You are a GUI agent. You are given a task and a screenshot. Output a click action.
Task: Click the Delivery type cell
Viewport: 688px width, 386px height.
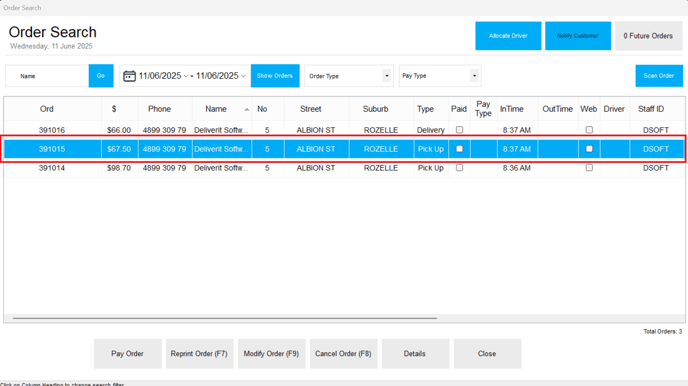tap(430, 130)
